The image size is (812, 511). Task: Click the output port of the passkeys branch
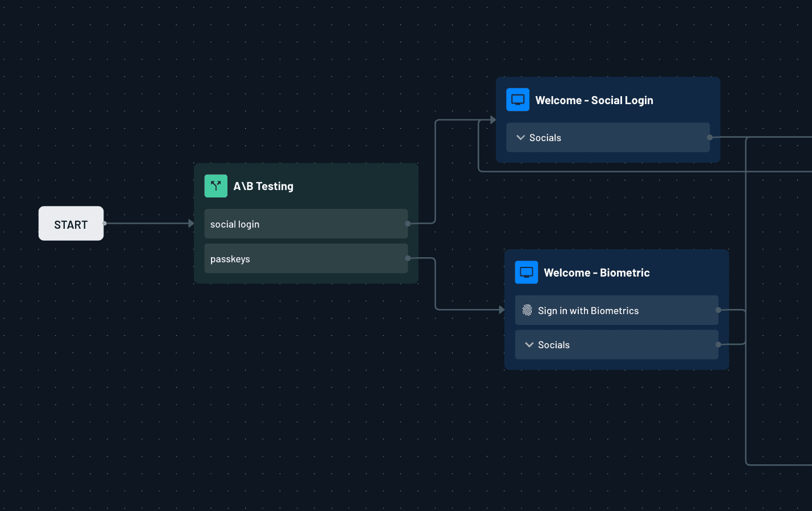tap(407, 258)
